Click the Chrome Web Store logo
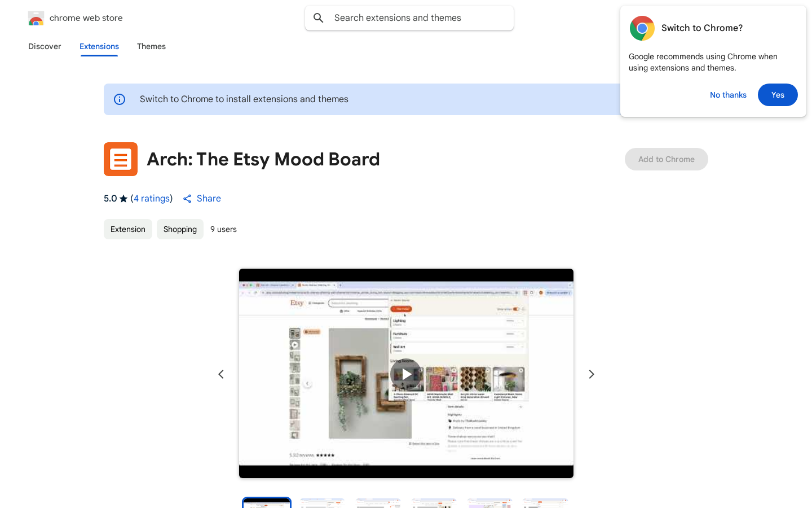 [x=36, y=18]
